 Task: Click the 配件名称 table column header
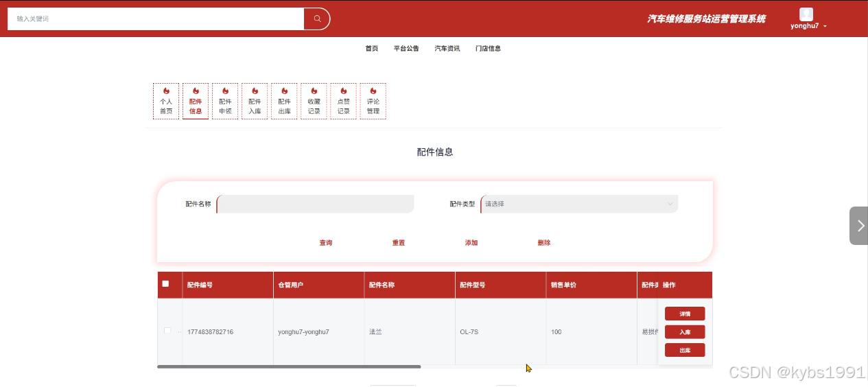click(410, 285)
